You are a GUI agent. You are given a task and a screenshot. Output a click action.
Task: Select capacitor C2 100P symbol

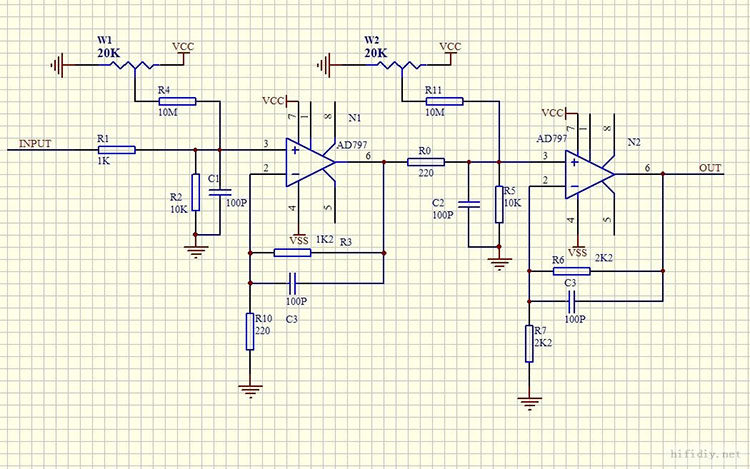click(469, 205)
